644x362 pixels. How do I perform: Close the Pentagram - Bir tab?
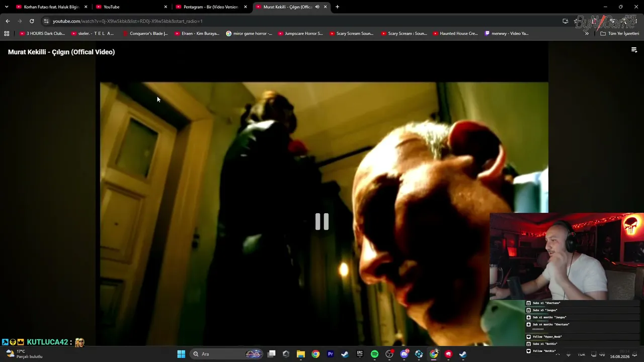[246, 7]
